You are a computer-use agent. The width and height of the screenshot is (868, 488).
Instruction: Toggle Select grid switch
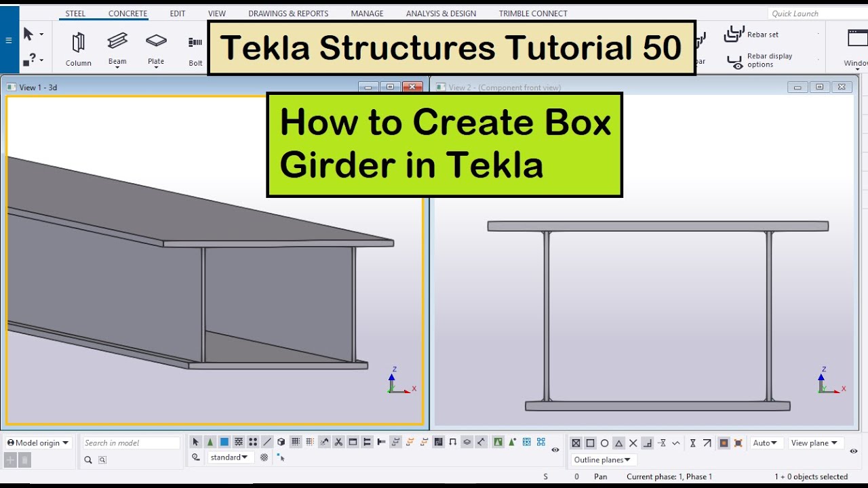[x=295, y=442]
